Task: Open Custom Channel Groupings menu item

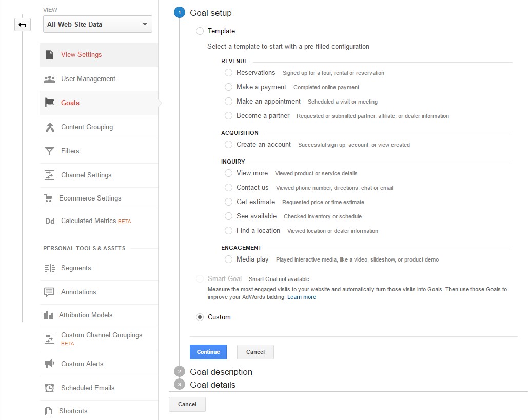Action: pyautogui.click(x=99, y=339)
